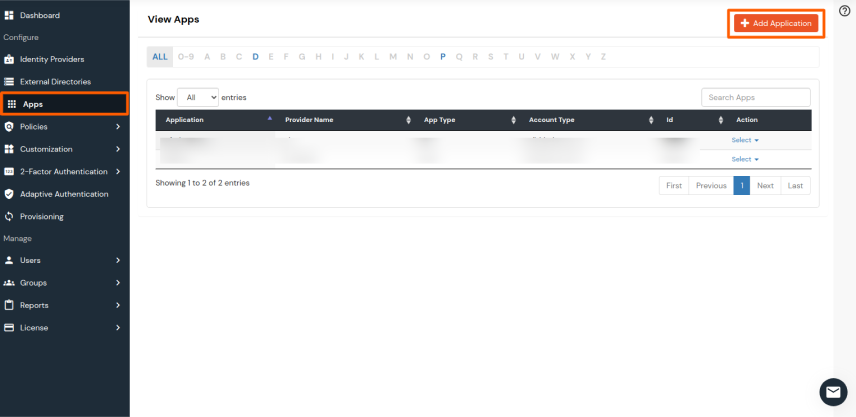The width and height of the screenshot is (856, 417).
Task: Sort by Provider Name column arrows
Action: tap(408, 120)
